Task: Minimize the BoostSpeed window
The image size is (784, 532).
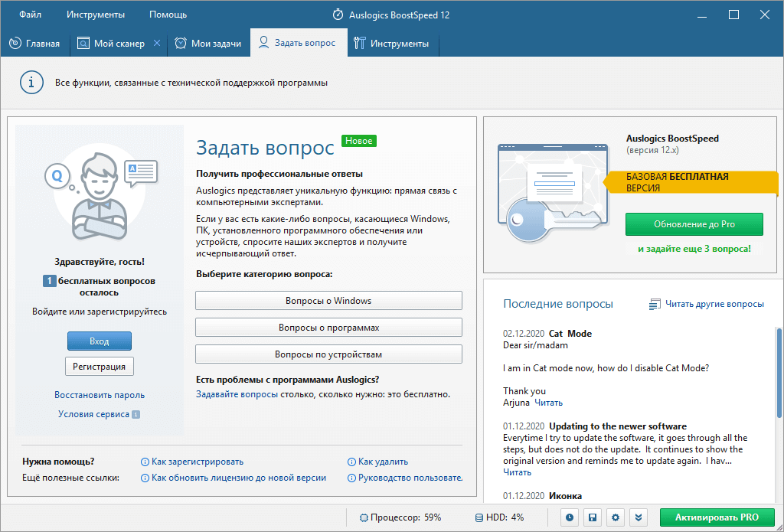Action: coord(703,15)
